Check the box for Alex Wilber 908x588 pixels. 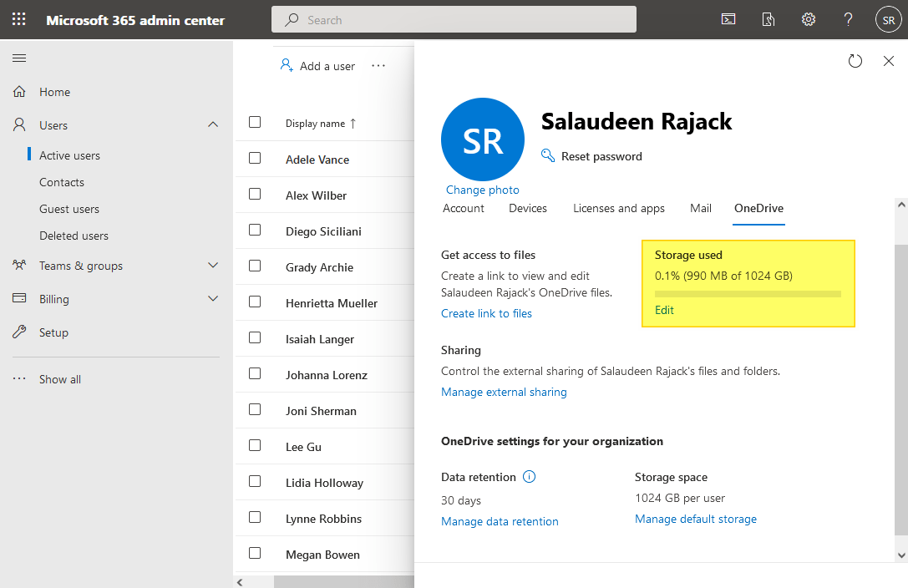pyautogui.click(x=255, y=194)
